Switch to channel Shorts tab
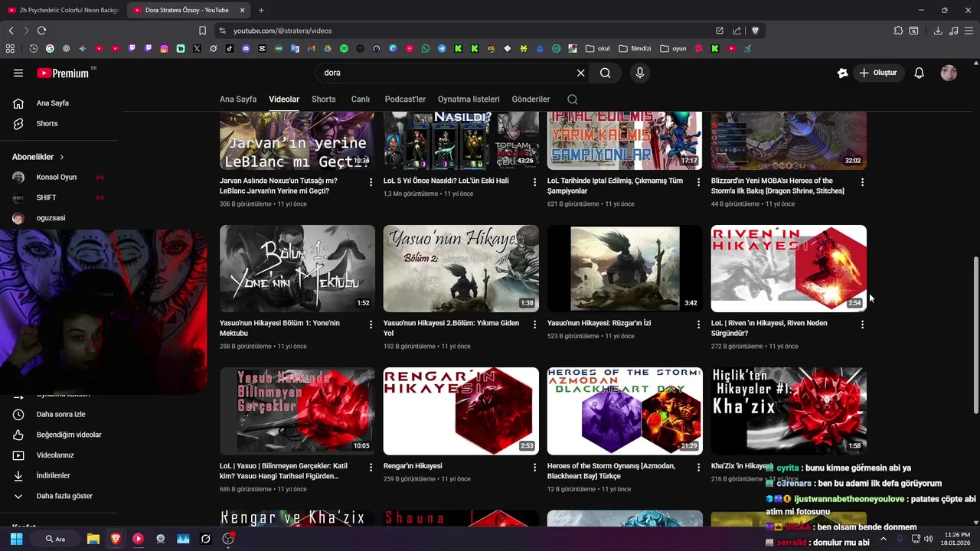 click(324, 99)
